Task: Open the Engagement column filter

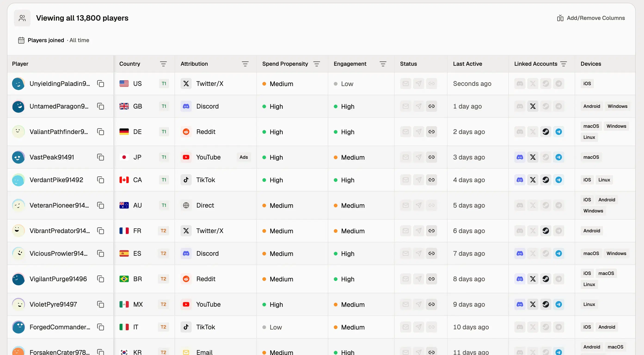Action: 383,64
